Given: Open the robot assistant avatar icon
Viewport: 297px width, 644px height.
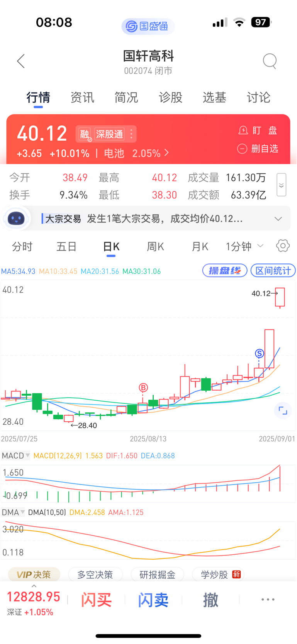Looking at the screenshot, I should pos(16,219).
